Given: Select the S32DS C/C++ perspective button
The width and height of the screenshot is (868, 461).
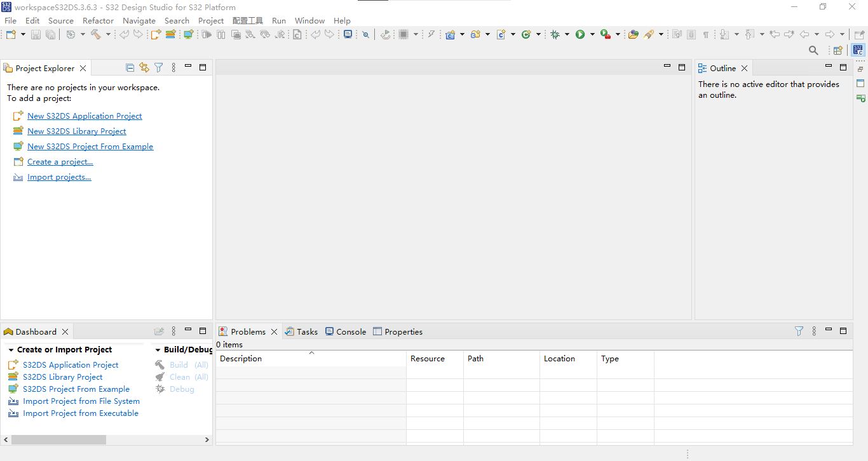Looking at the screenshot, I should point(858,50).
